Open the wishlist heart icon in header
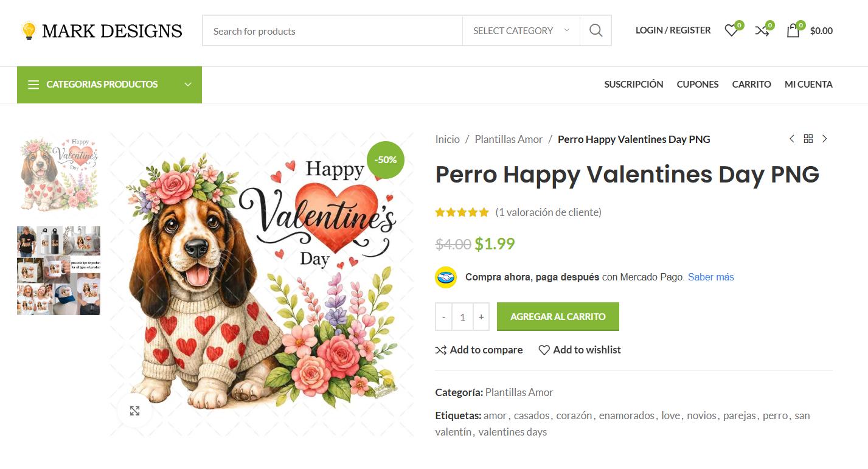Image resolution: width=868 pixels, height=469 pixels. click(x=731, y=30)
